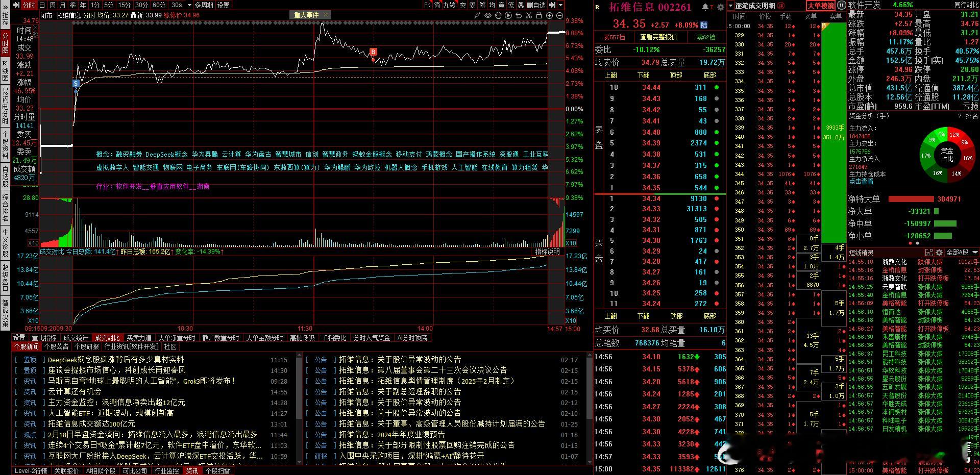Viewport: 980px width, 475px height.
Task: Click the 竞 auction icon in top toolbar
Action: tap(502, 5)
